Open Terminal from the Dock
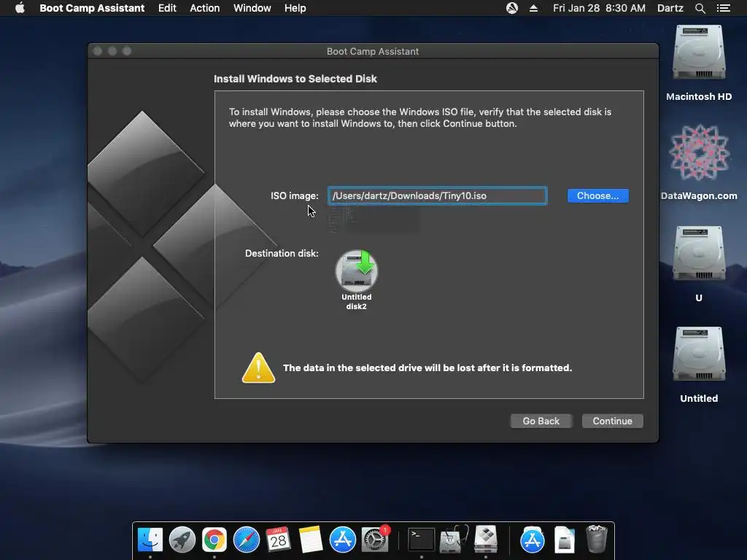This screenshot has height=560, width=747. click(422, 540)
